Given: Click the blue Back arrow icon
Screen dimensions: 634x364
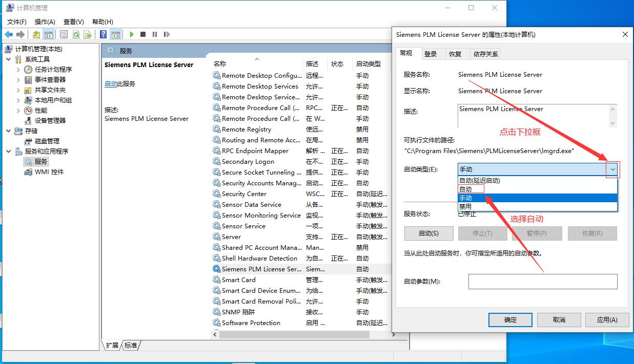Looking at the screenshot, I should point(9,34).
